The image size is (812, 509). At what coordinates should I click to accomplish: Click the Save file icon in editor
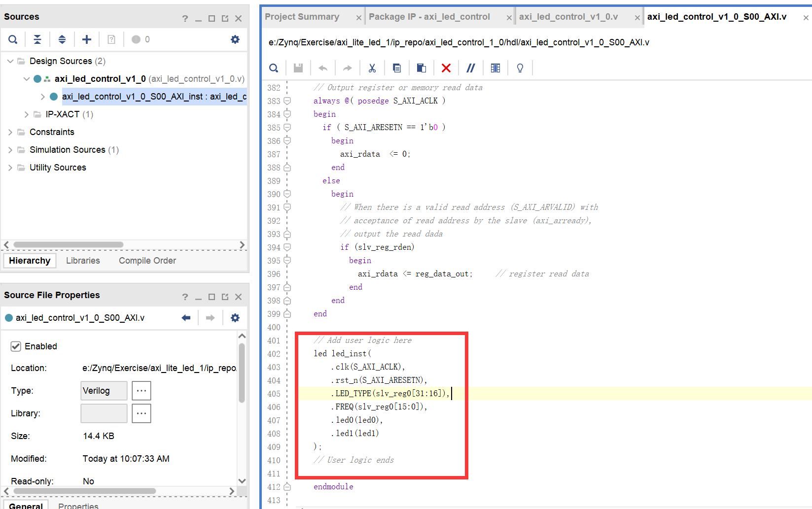(x=298, y=68)
